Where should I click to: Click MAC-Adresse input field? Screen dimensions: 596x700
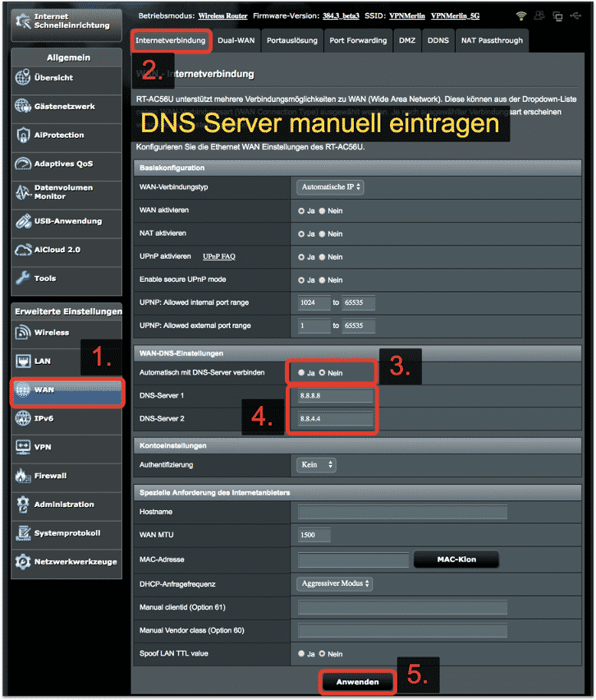(x=353, y=560)
